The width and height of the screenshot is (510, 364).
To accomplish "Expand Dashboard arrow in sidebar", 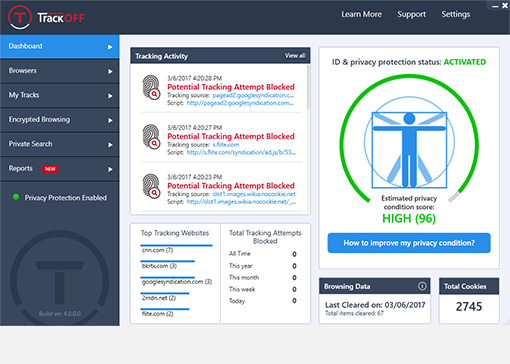I will tap(110, 47).
